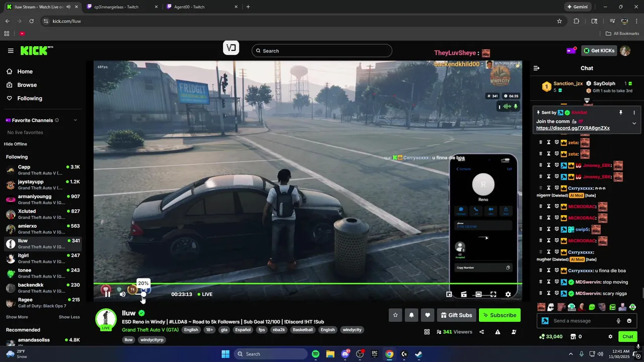Collapse following list with Show Less

coord(69,317)
